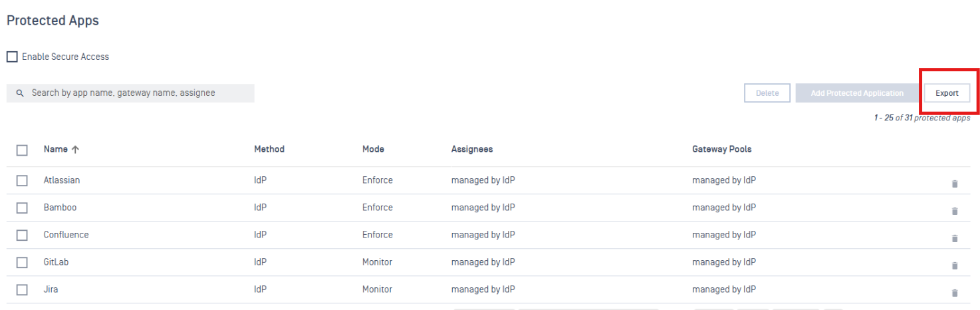
Task: Click the Delete button
Action: [767, 93]
